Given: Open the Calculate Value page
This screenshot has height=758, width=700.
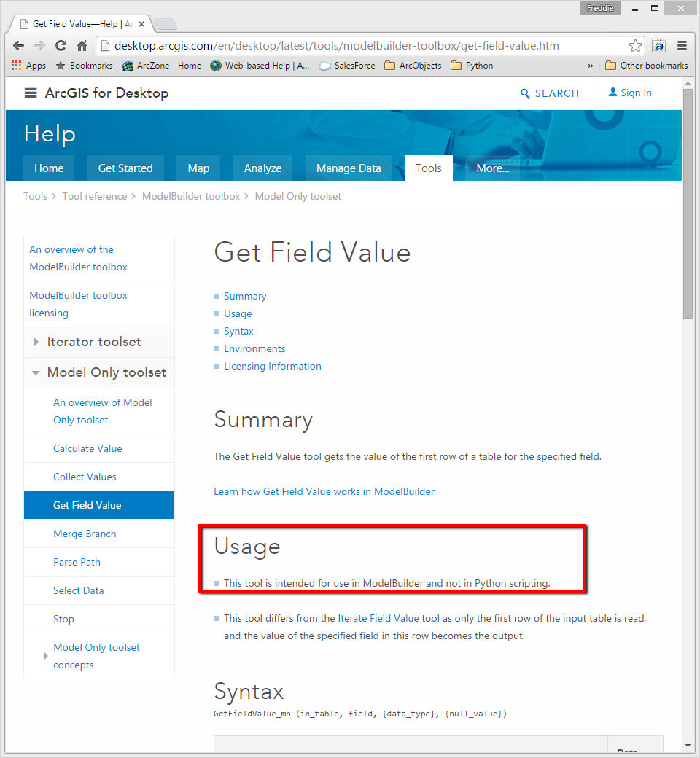Looking at the screenshot, I should tap(87, 449).
